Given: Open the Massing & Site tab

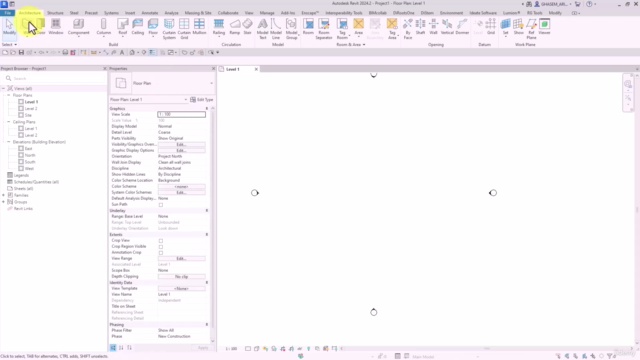Looking at the screenshot, I should 198,13.
